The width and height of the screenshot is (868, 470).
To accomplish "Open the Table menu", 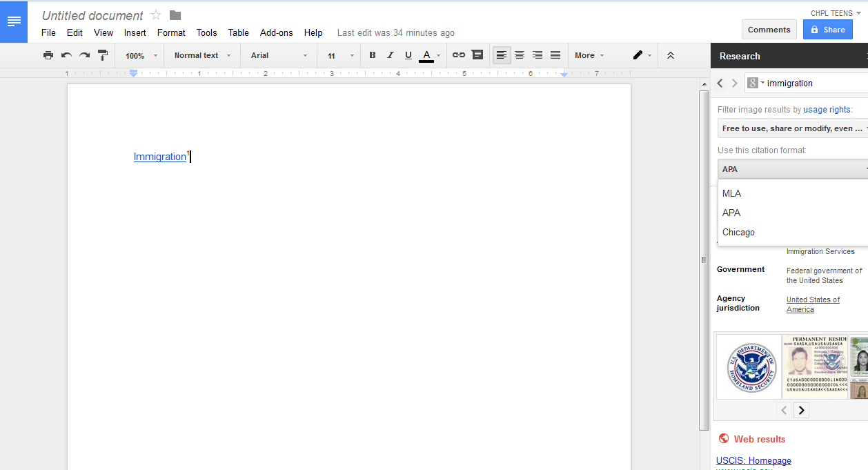I will (239, 32).
